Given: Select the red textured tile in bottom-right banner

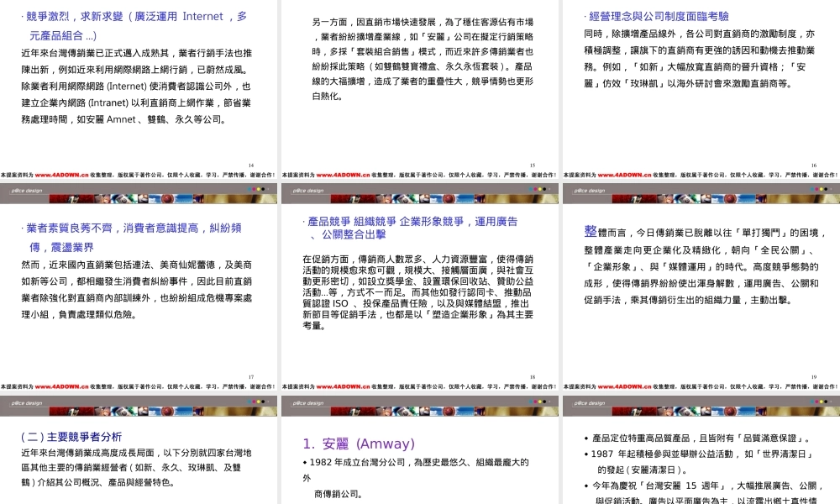Looking at the screenshot, I should coord(634,411).
